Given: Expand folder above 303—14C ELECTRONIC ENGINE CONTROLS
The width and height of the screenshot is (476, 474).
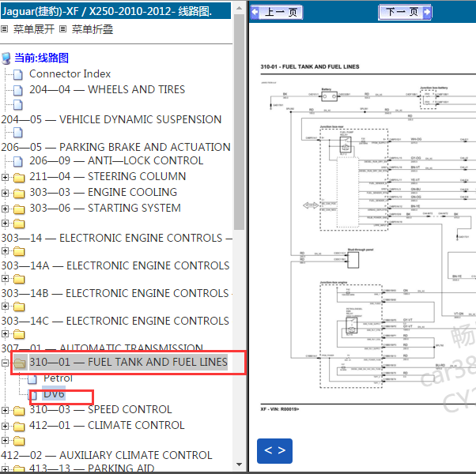Looking at the screenshot, I should click(5, 306).
